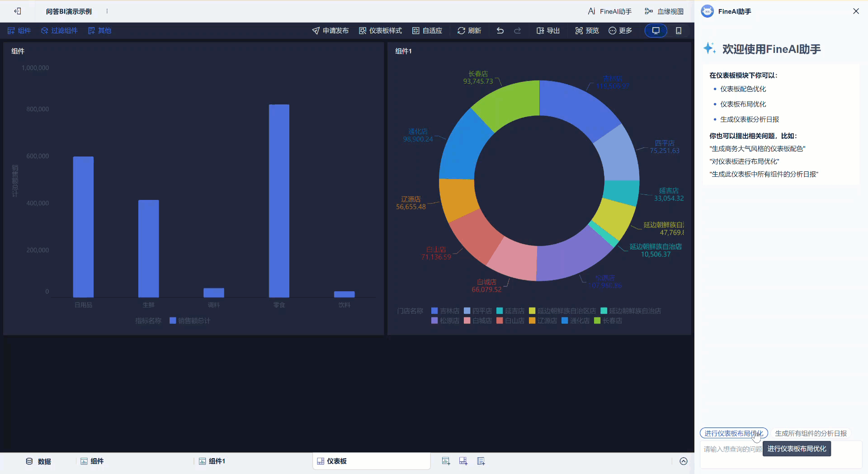This screenshot has width=868, height=474.
Task: Click the 长春店 93,745.73 donut label
Action: pyautogui.click(x=478, y=77)
